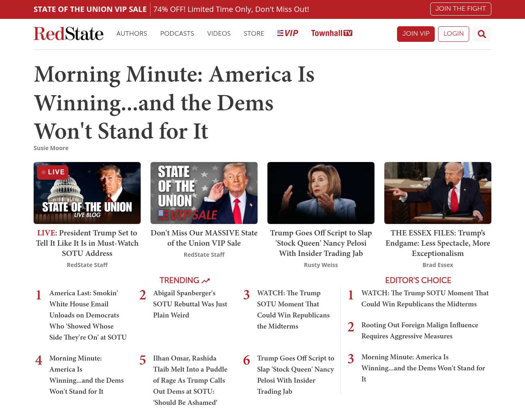Open the State of the Union live blog thumbnail
The width and height of the screenshot is (525, 420).
tap(87, 193)
